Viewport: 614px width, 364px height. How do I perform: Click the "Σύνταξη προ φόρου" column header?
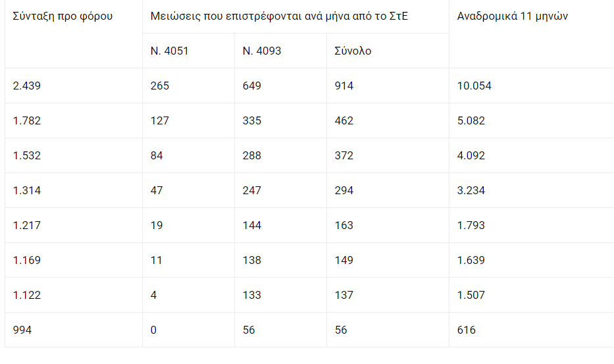(63, 16)
